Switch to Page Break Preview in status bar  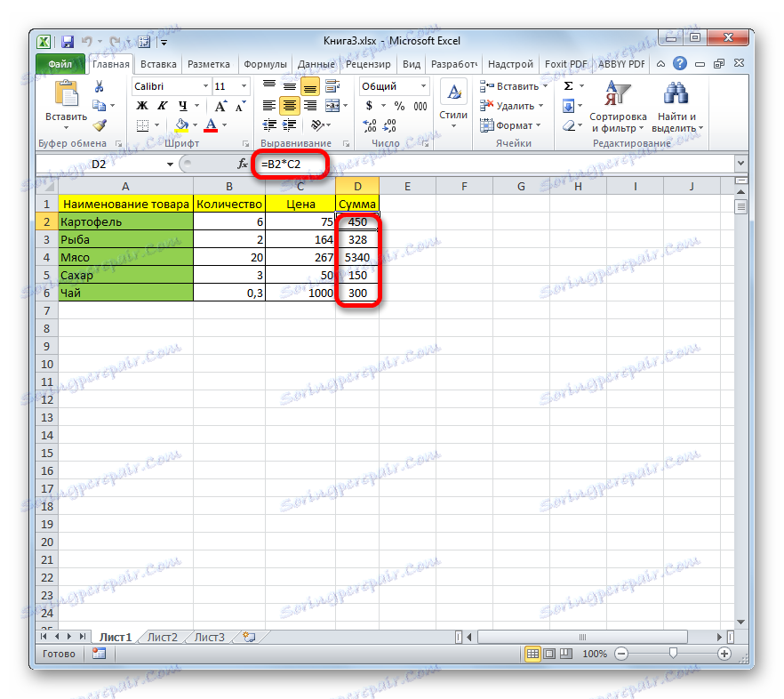[x=566, y=654]
